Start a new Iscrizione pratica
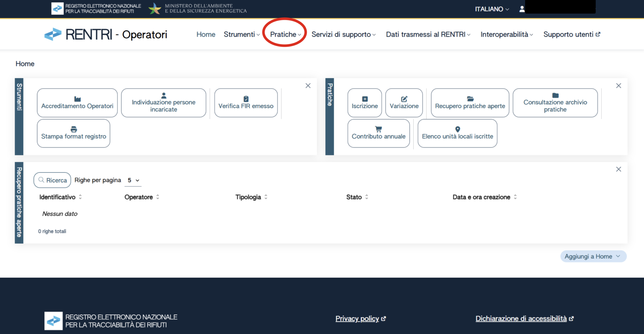 click(x=365, y=103)
